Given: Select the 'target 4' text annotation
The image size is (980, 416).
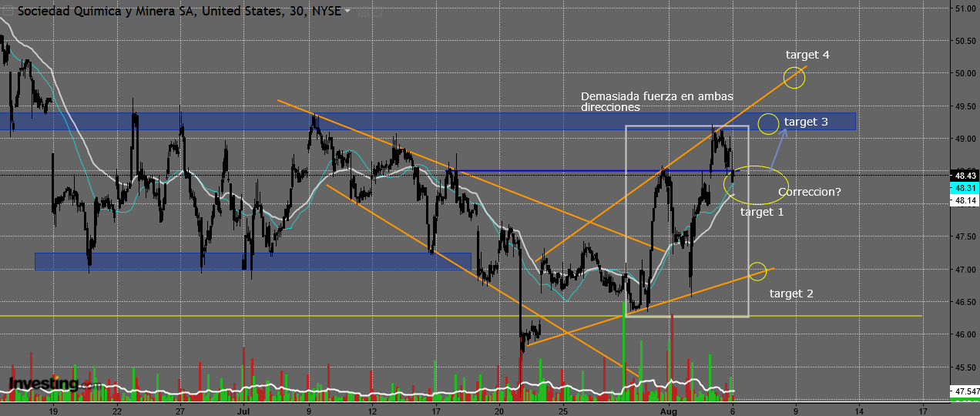Looking at the screenshot, I should pos(807,55).
